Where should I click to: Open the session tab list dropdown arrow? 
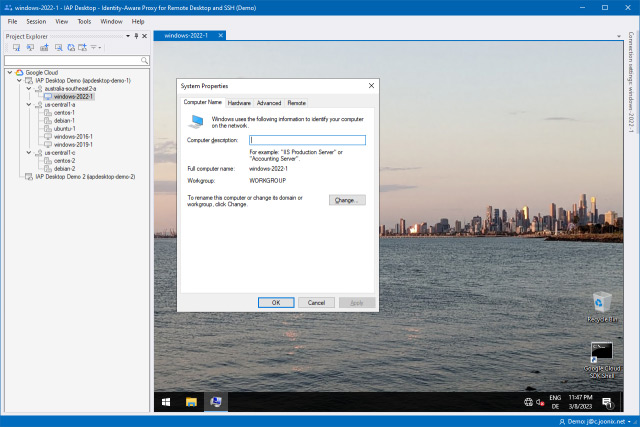(619, 36)
